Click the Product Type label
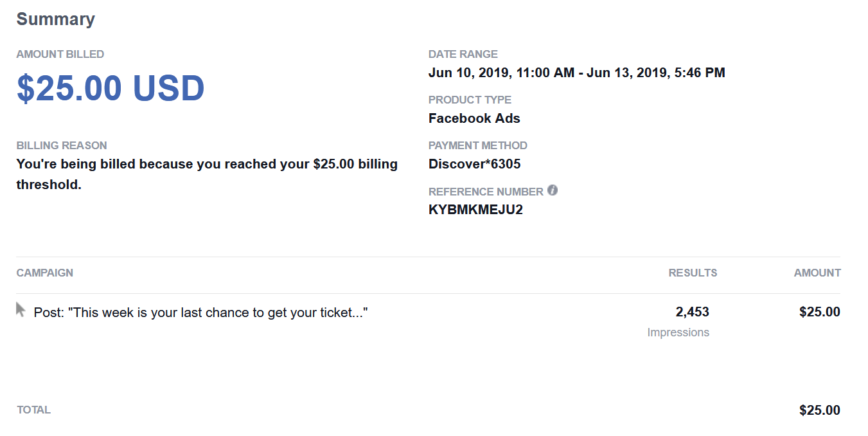The width and height of the screenshot is (868, 436). pos(470,100)
